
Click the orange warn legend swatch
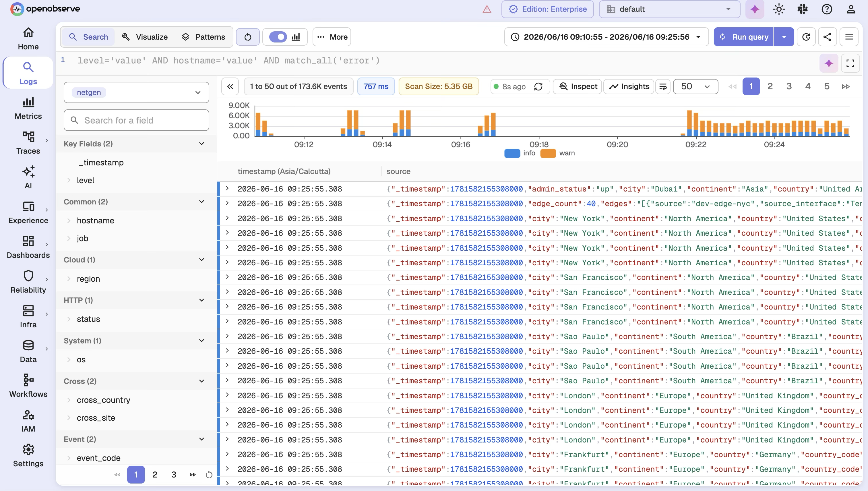(548, 153)
